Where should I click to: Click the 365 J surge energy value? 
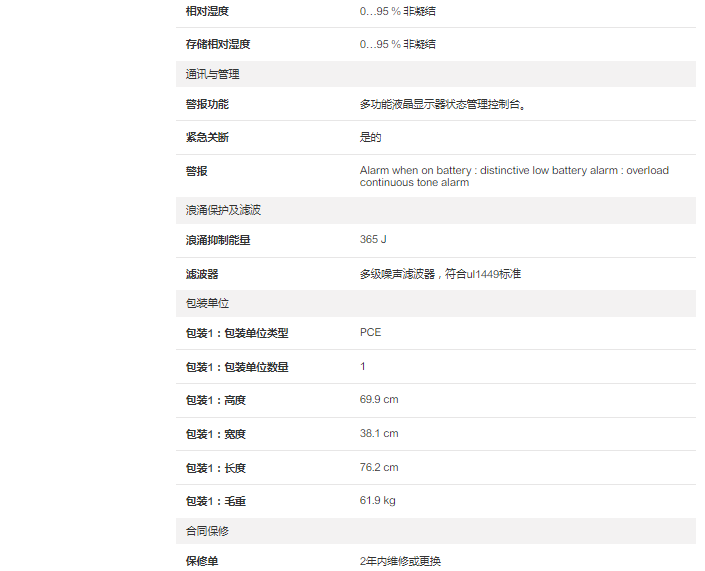[373, 240]
